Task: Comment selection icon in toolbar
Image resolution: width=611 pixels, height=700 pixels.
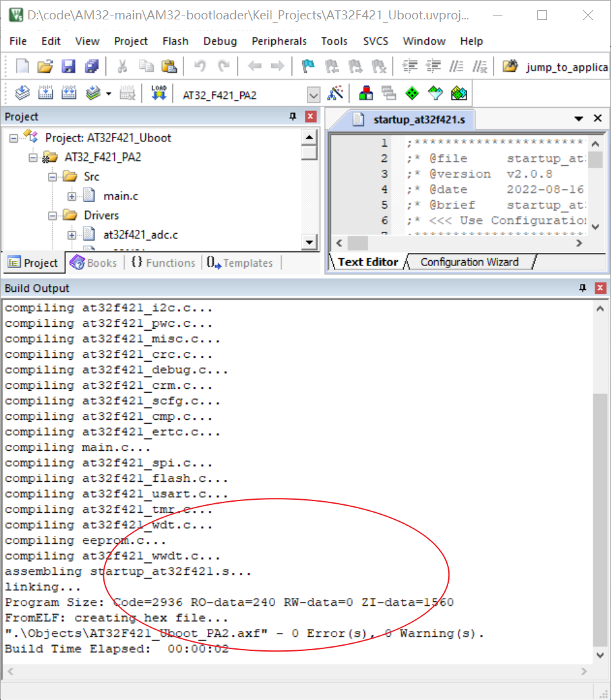Action: tap(457, 67)
